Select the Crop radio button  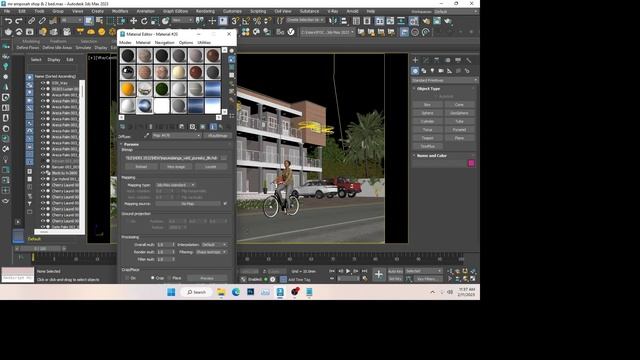pyautogui.click(x=153, y=278)
